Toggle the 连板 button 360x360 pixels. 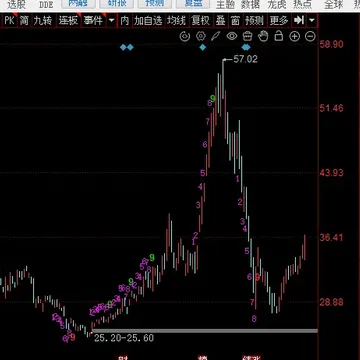tap(68, 21)
